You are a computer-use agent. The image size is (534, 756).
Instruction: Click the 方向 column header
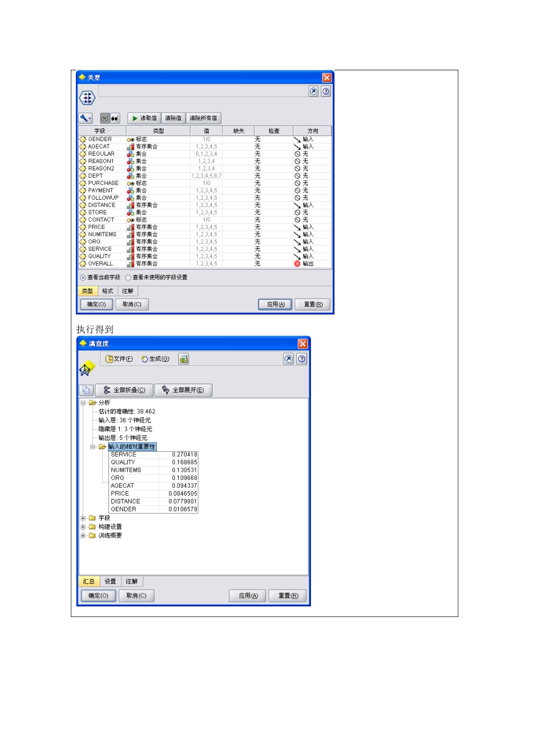pos(313,131)
